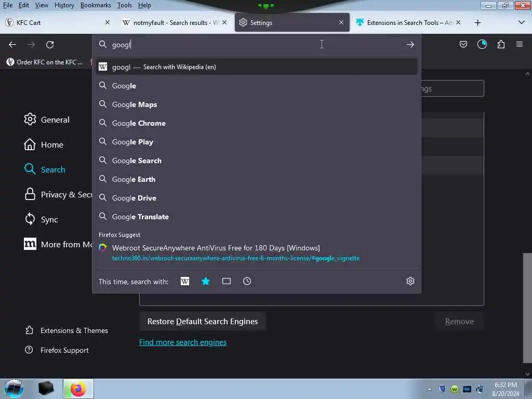Open Firefox Support link
This screenshot has height=399, width=532.
(x=57, y=350)
